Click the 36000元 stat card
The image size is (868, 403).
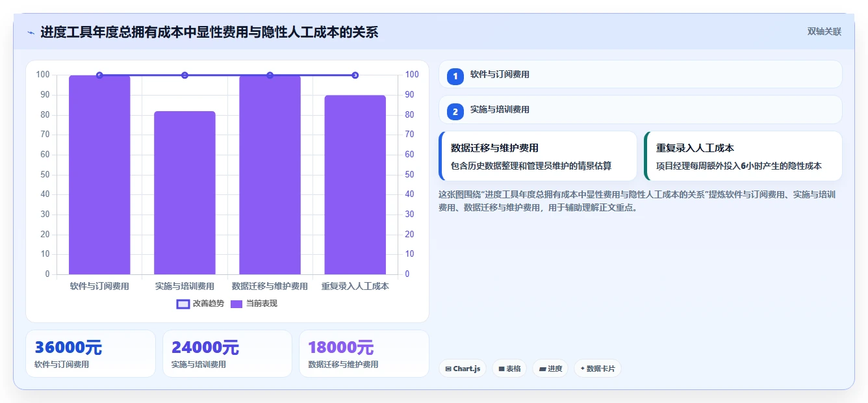90,354
